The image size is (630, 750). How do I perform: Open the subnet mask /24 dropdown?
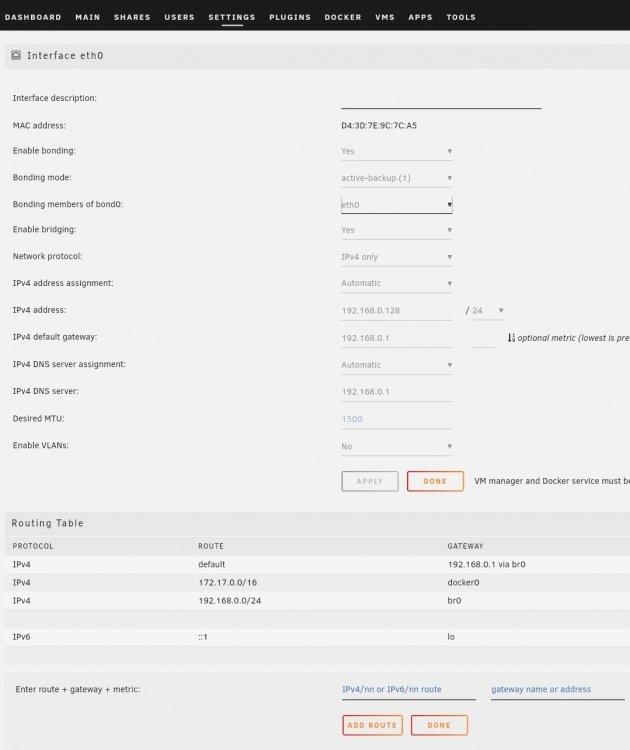[488, 310]
